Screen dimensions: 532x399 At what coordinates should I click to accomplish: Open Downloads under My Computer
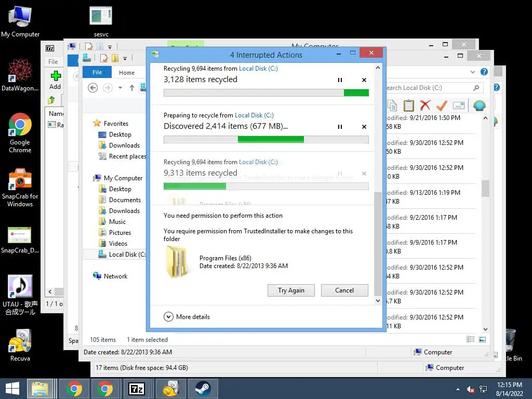[119, 211]
